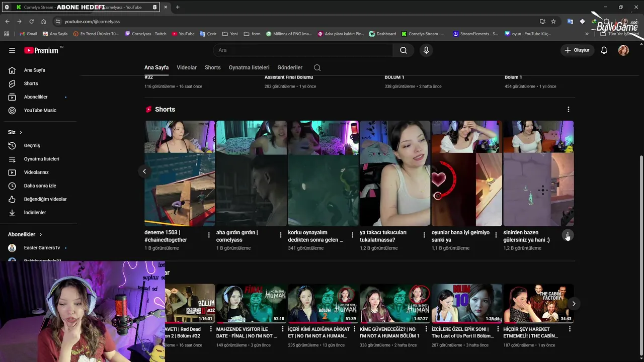The image size is (644, 362).
Task: Open the account avatar menu
Action: point(623,50)
